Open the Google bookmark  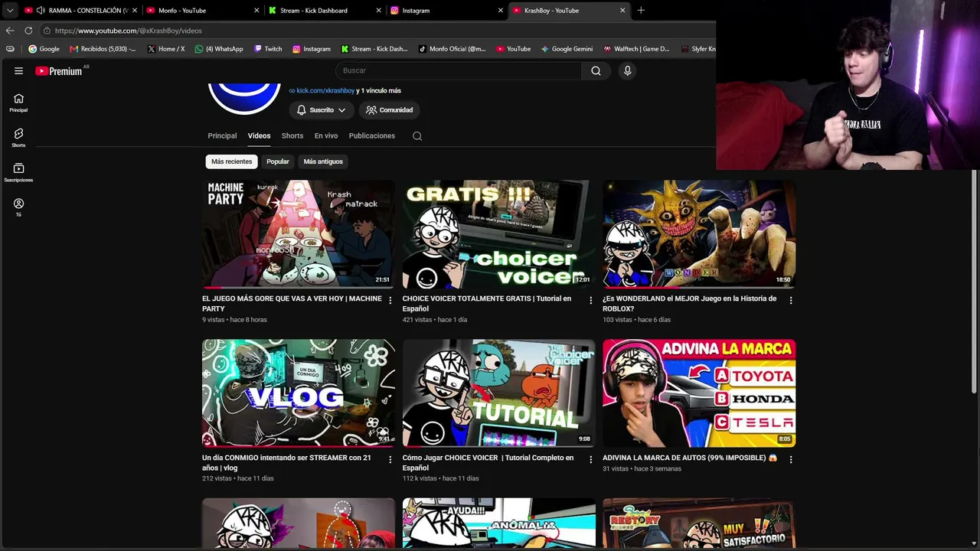[x=44, y=49]
